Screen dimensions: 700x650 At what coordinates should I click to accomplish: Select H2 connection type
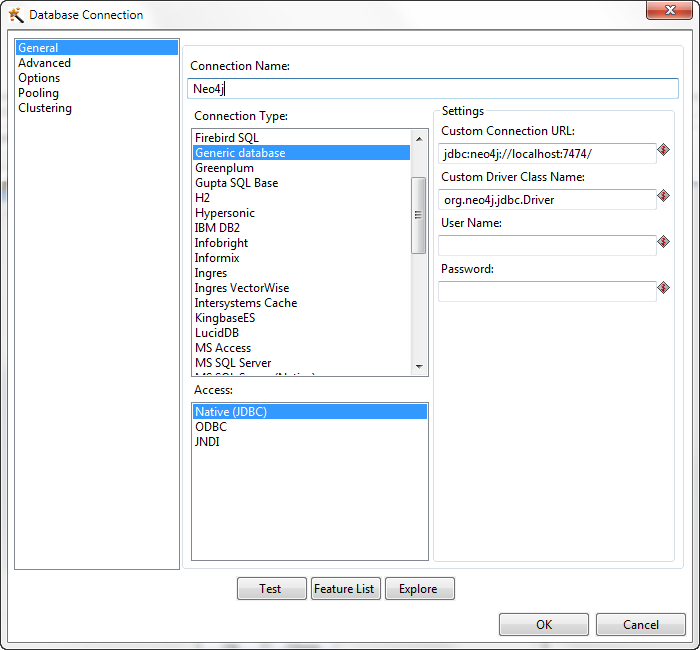point(301,198)
